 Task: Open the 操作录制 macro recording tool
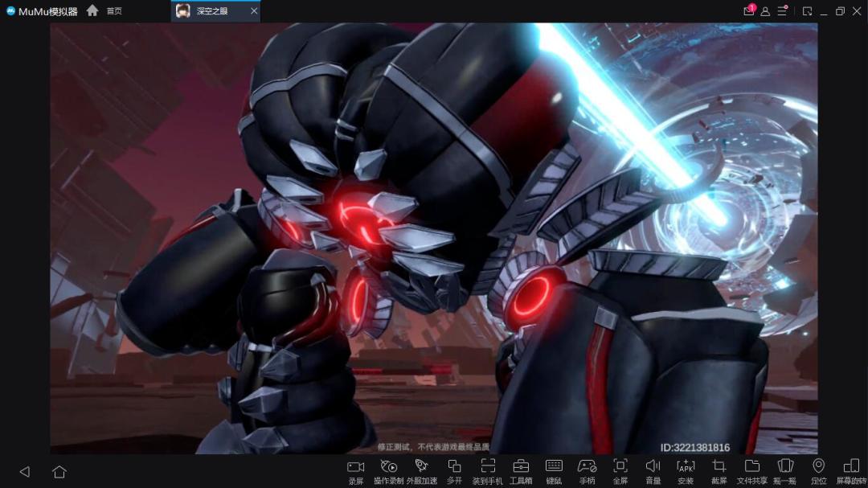coord(389,471)
